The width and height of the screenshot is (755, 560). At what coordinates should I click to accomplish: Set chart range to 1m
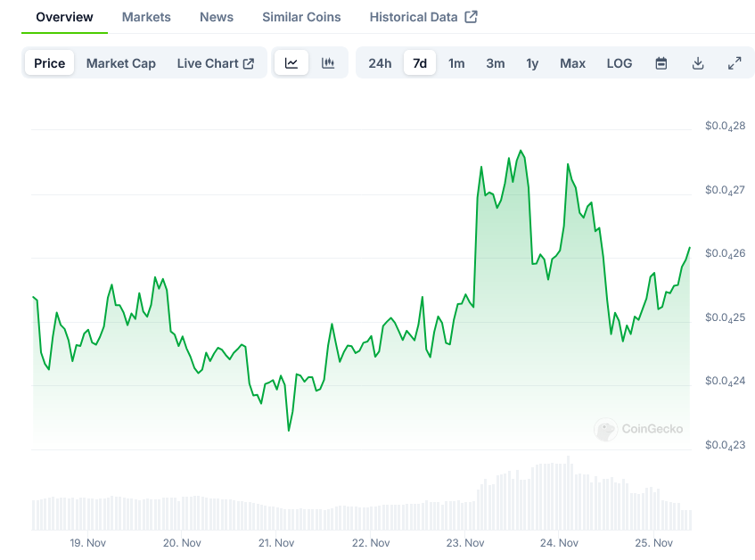click(x=456, y=63)
